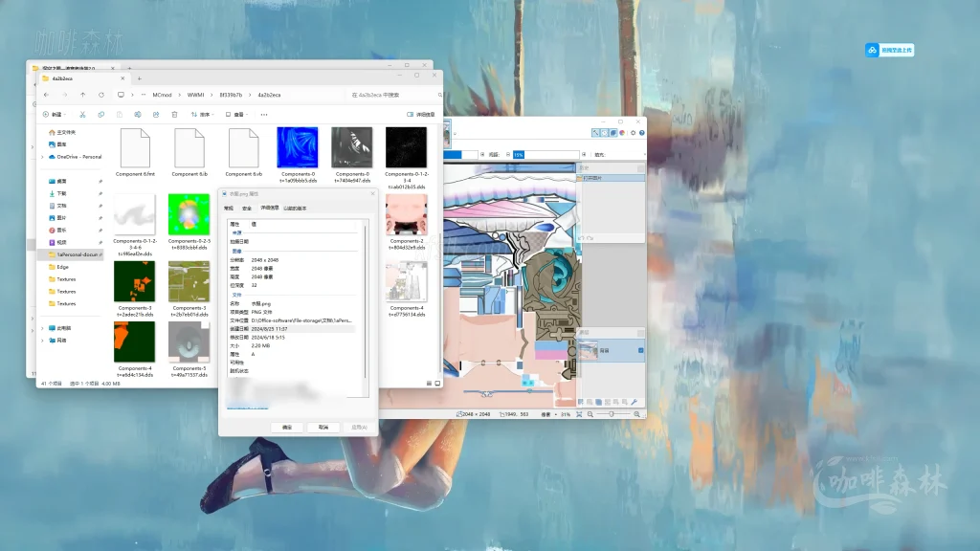Open 以前的版本 tab in properties dialog

click(x=295, y=208)
